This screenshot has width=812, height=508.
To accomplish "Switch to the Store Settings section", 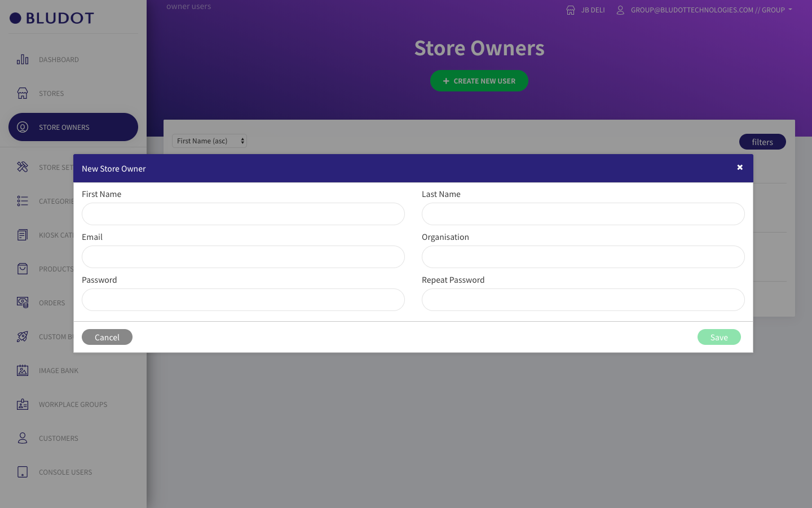I will (x=23, y=167).
